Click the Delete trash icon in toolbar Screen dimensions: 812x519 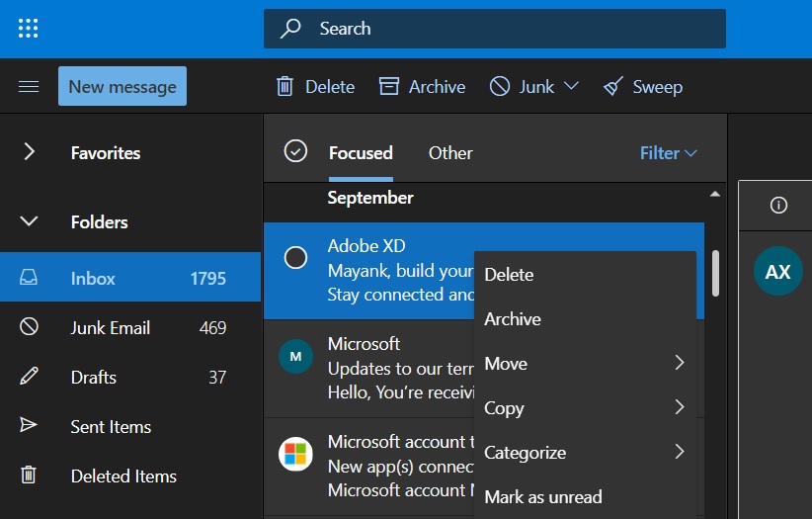[x=284, y=87]
